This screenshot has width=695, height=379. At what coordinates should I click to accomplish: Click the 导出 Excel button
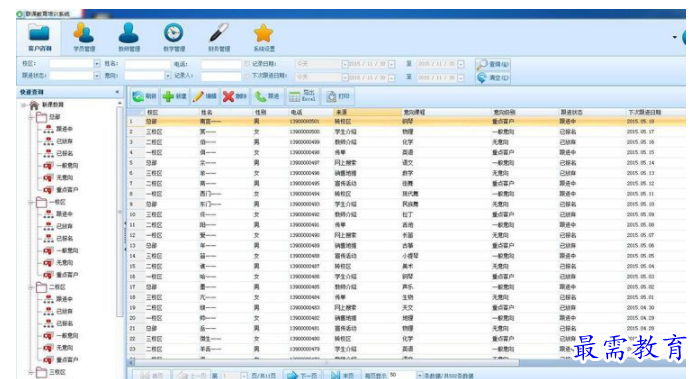[x=302, y=96]
